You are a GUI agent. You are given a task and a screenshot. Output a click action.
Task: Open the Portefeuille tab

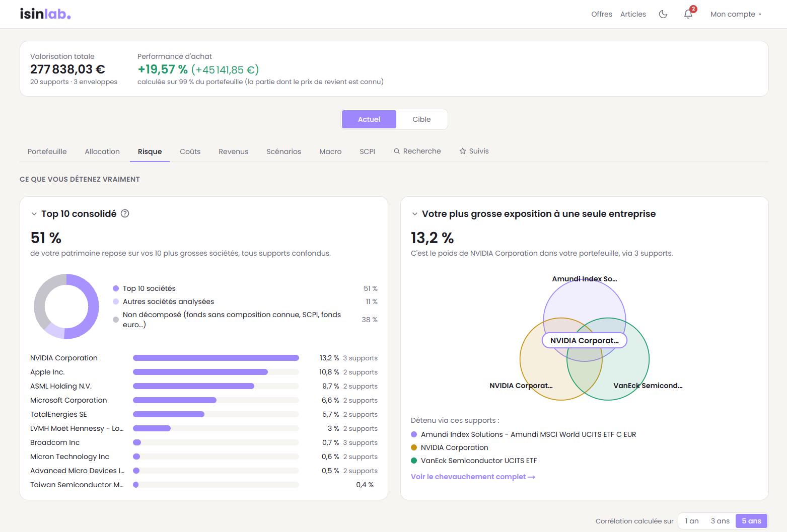pyautogui.click(x=47, y=151)
